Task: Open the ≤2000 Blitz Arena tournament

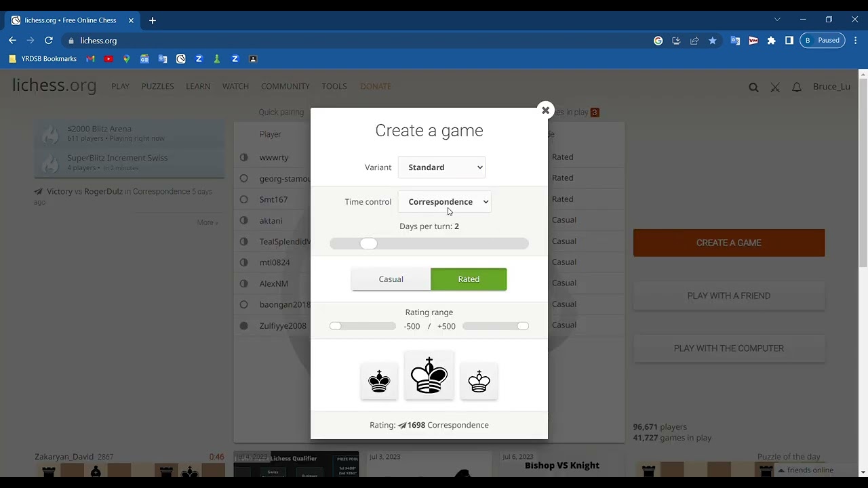Action: pos(129,134)
